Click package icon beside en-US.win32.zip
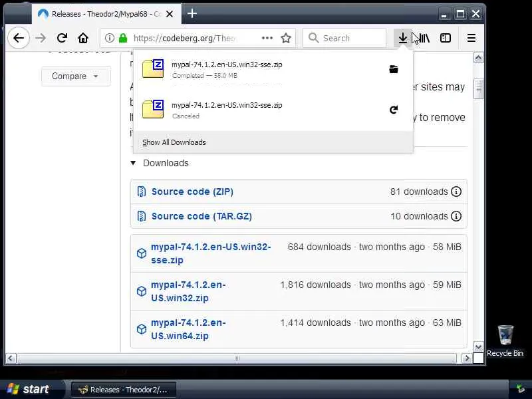 tap(142, 291)
